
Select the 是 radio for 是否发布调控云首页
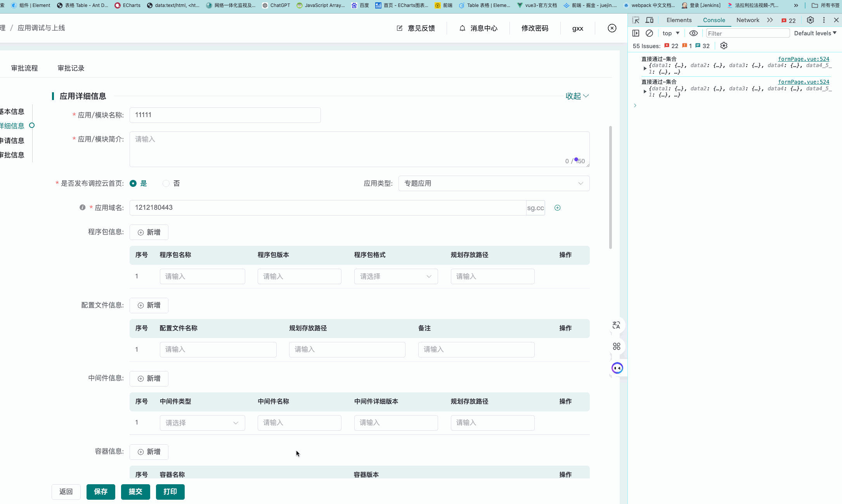click(x=133, y=183)
